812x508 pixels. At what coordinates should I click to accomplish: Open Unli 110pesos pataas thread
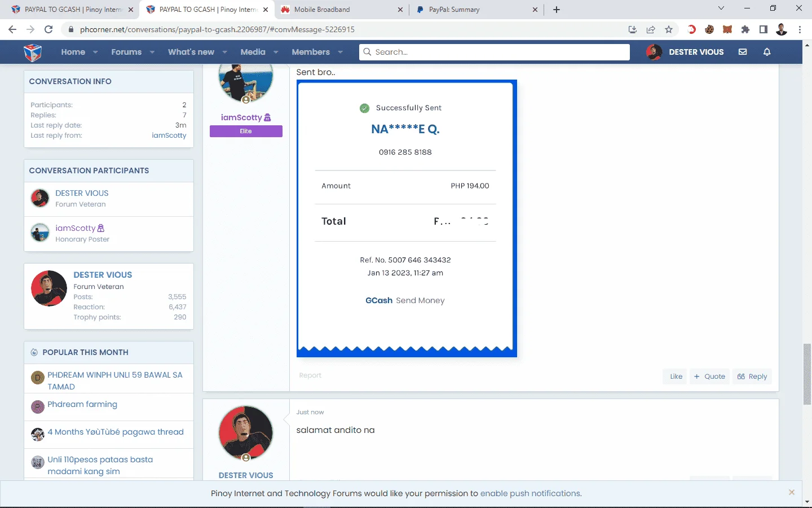click(x=100, y=466)
